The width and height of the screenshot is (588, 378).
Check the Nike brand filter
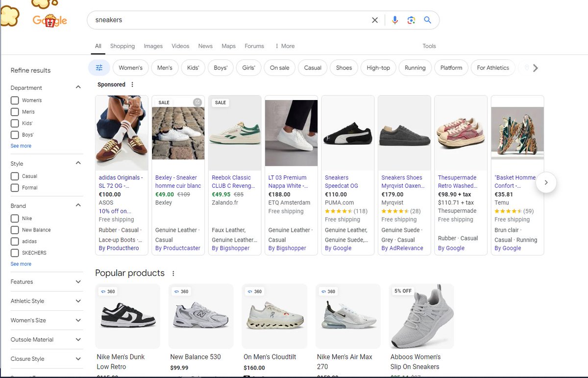point(15,219)
